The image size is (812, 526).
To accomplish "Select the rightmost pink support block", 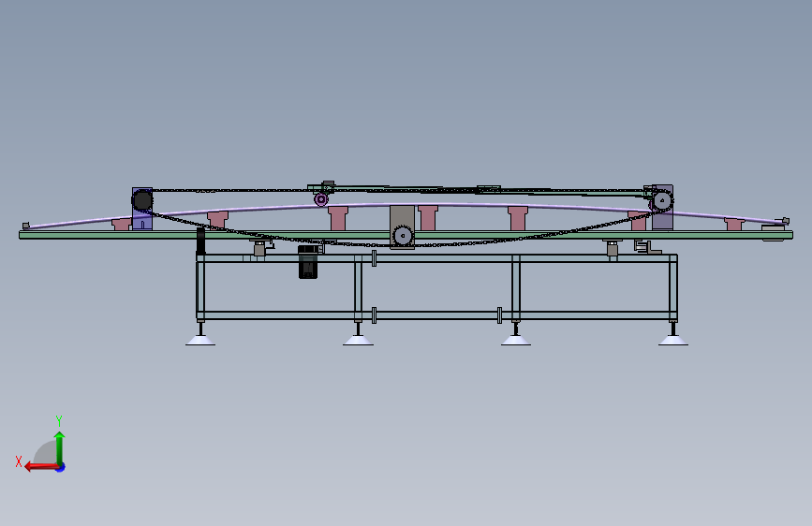I will click(x=734, y=225).
